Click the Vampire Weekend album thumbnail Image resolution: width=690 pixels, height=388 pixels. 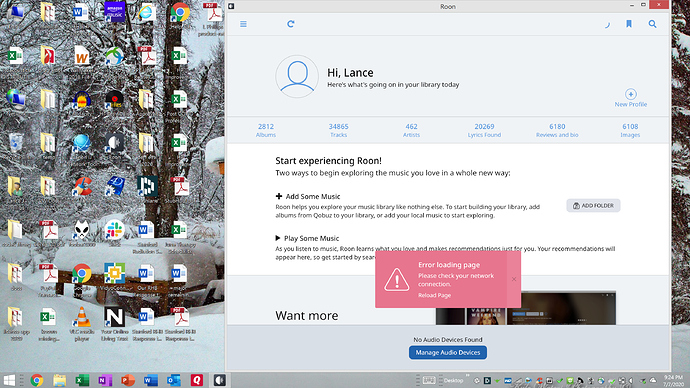pyautogui.click(x=486, y=316)
